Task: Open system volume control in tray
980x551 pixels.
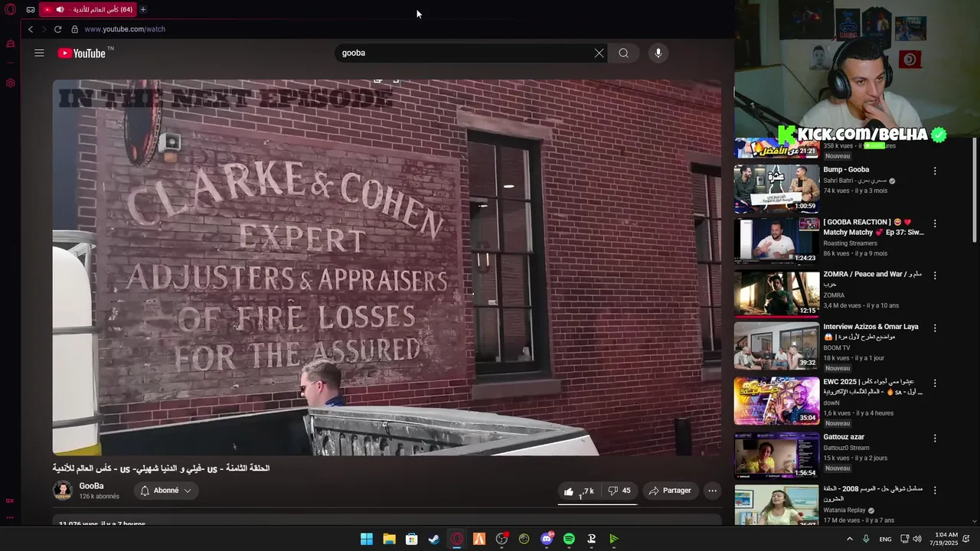Action: click(919, 539)
